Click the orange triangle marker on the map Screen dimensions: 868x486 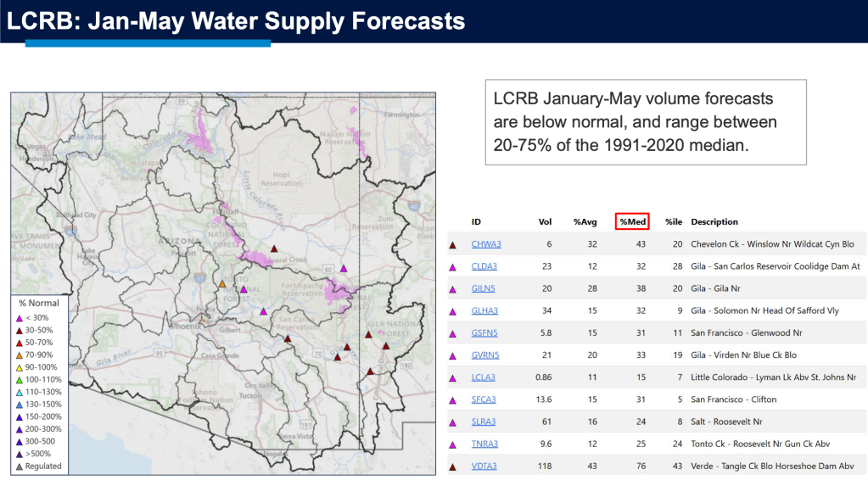pos(221,283)
